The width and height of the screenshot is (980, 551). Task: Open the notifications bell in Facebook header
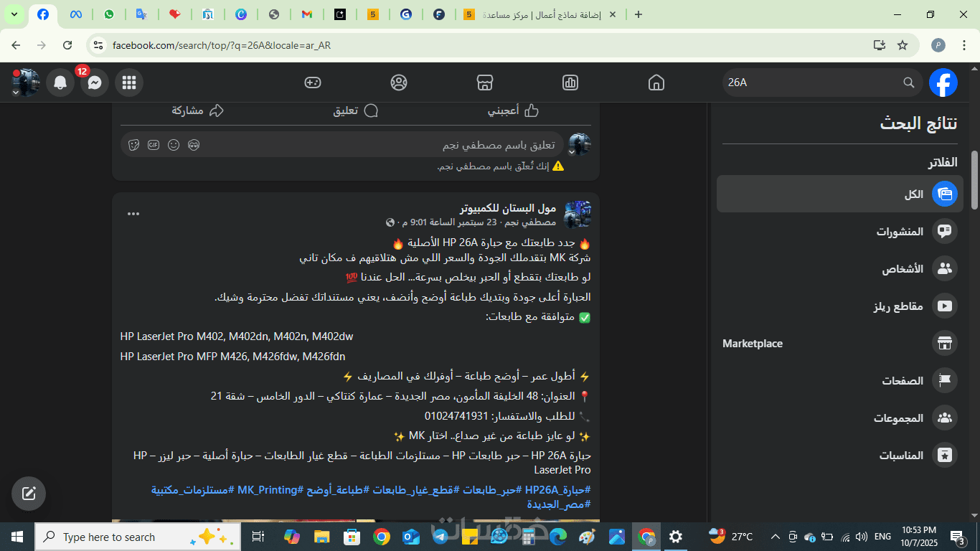pyautogui.click(x=60, y=83)
